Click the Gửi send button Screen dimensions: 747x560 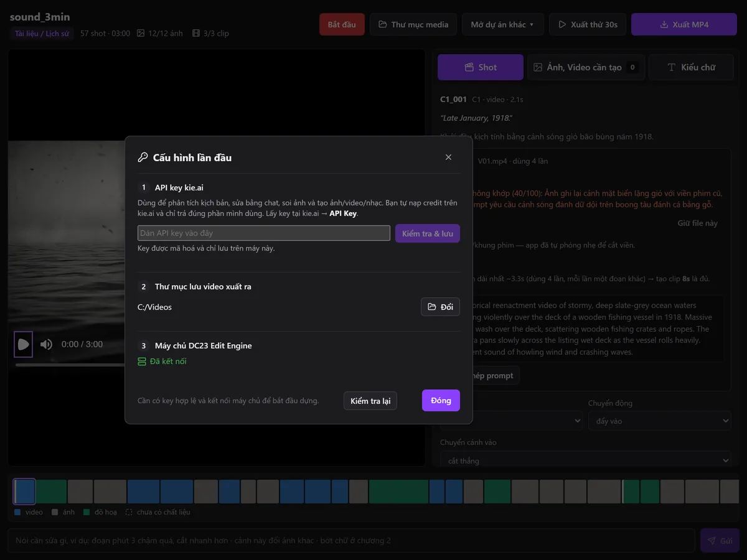[x=720, y=541]
